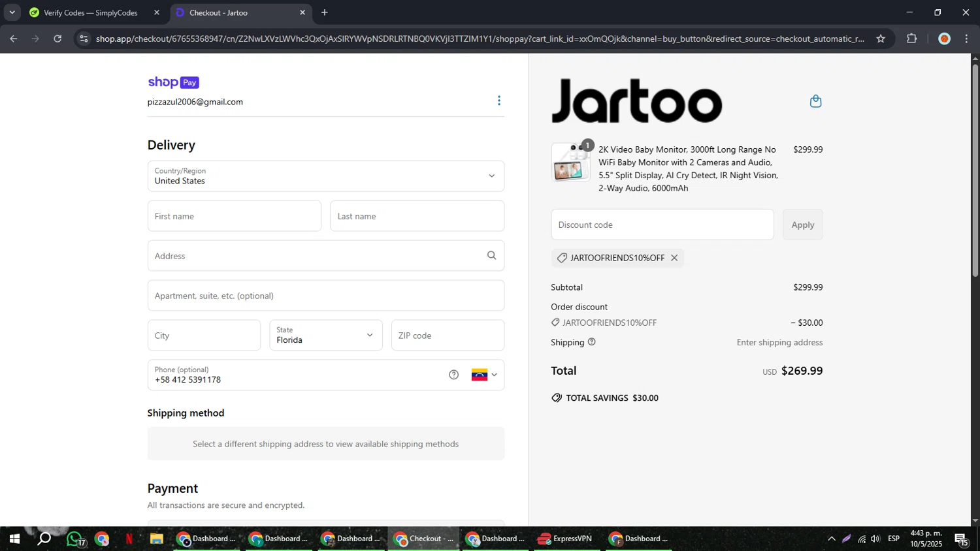The width and height of the screenshot is (980, 551).
Task: Click the Shop Pay logo
Action: [x=173, y=82]
